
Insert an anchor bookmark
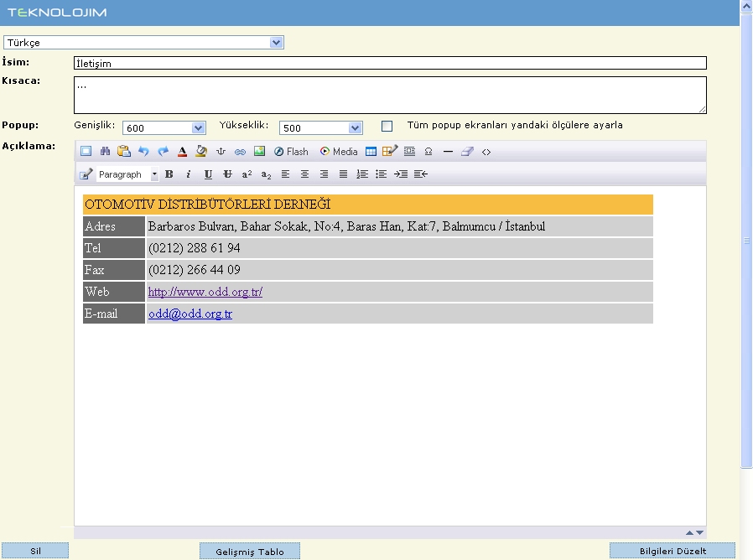click(221, 151)
